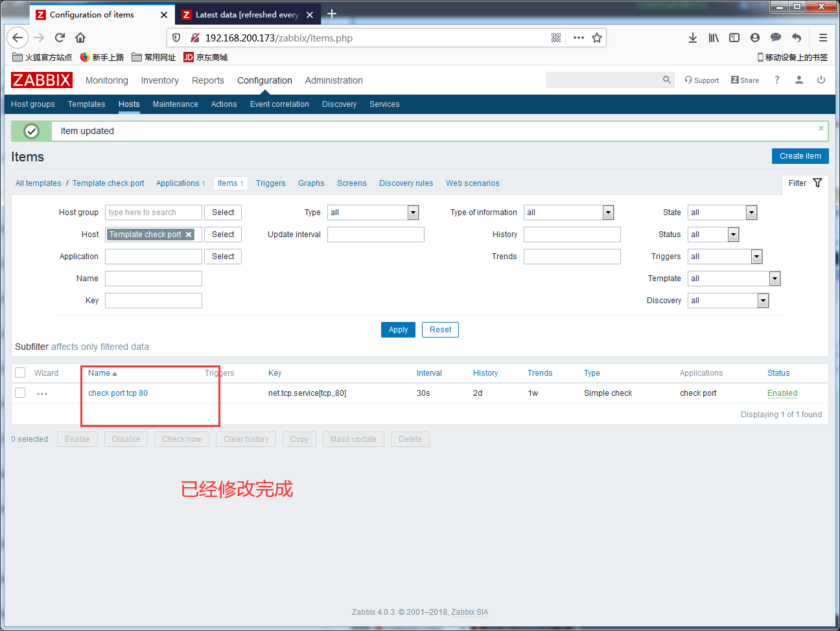Open wizard dots for check port tcp 80

click(x=42, y=394)
